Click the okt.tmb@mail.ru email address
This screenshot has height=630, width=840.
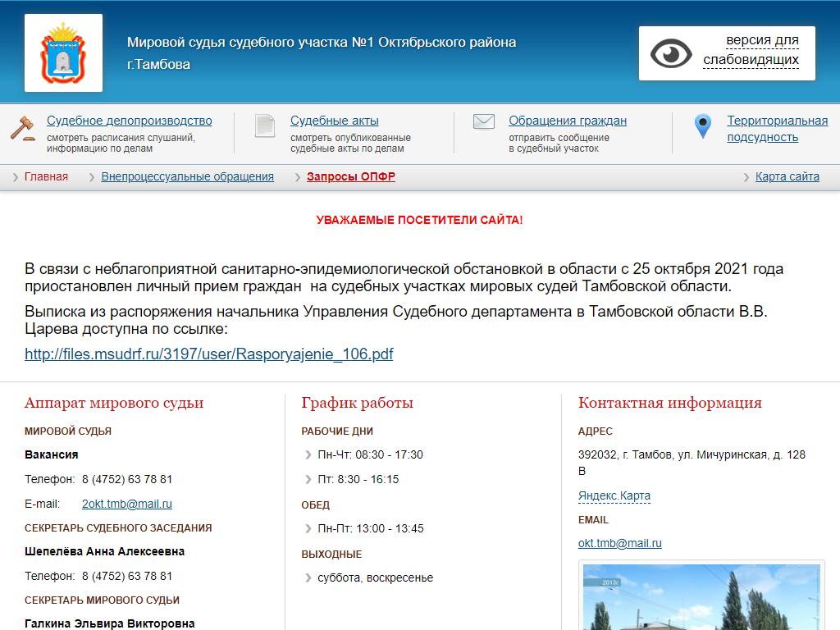(619, 543)
